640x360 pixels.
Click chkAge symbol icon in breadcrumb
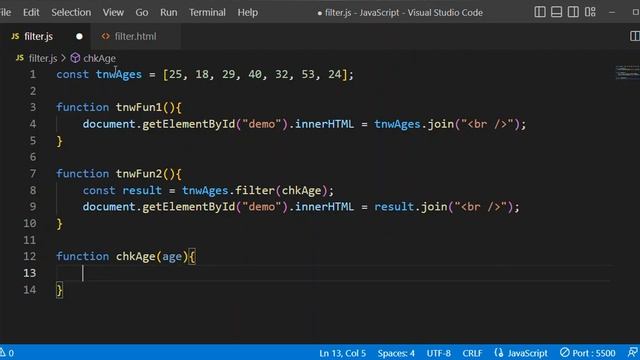75,58
